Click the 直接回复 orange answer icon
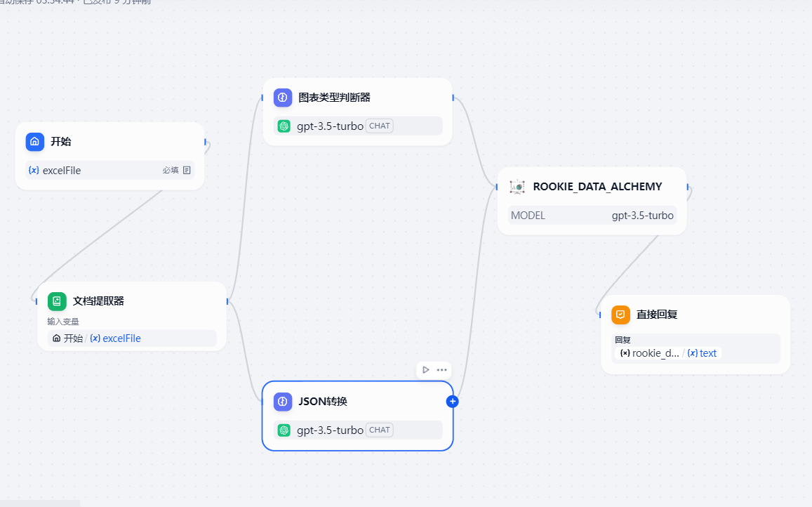 (x=620, y=315)
